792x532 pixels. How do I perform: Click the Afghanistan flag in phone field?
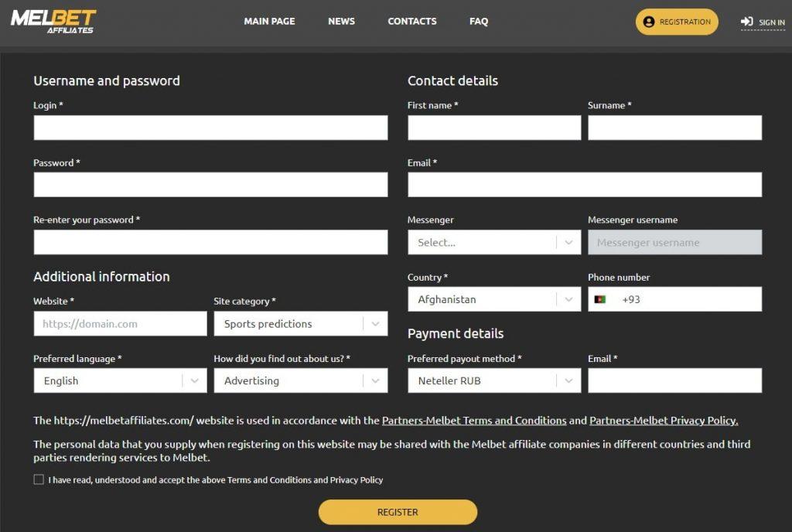point(600,299)
